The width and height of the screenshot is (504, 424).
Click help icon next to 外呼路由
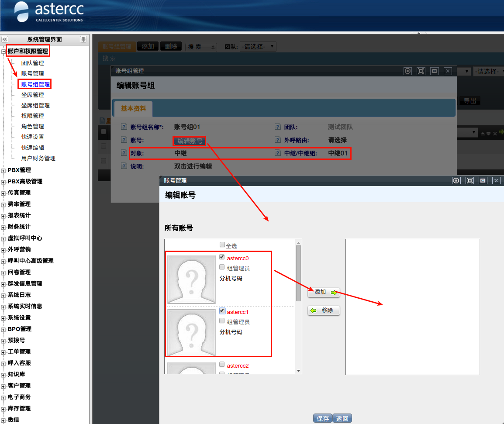click(x=278, y=140)
